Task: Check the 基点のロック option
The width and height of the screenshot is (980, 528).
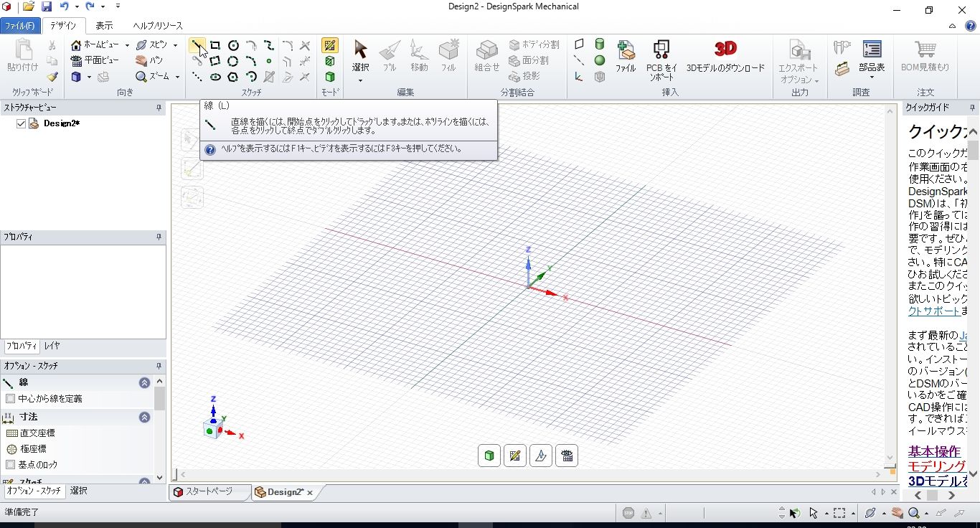Action: click(10, 465)
